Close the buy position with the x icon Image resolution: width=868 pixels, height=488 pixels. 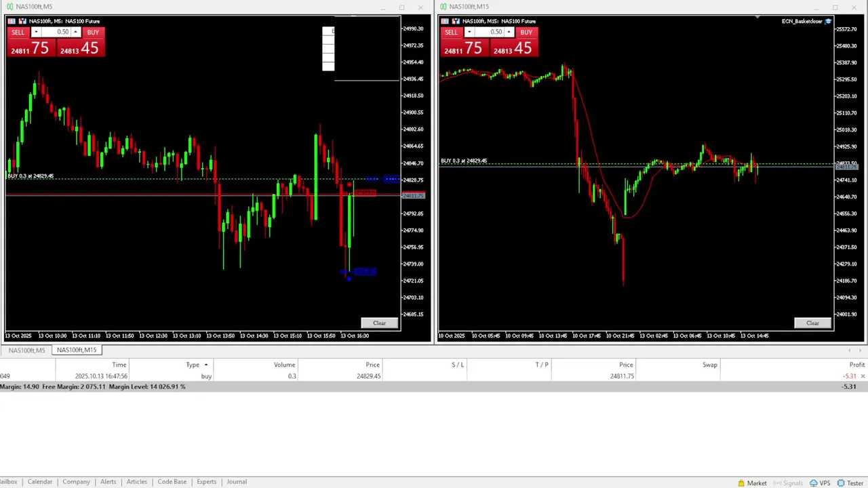(863, 376)
